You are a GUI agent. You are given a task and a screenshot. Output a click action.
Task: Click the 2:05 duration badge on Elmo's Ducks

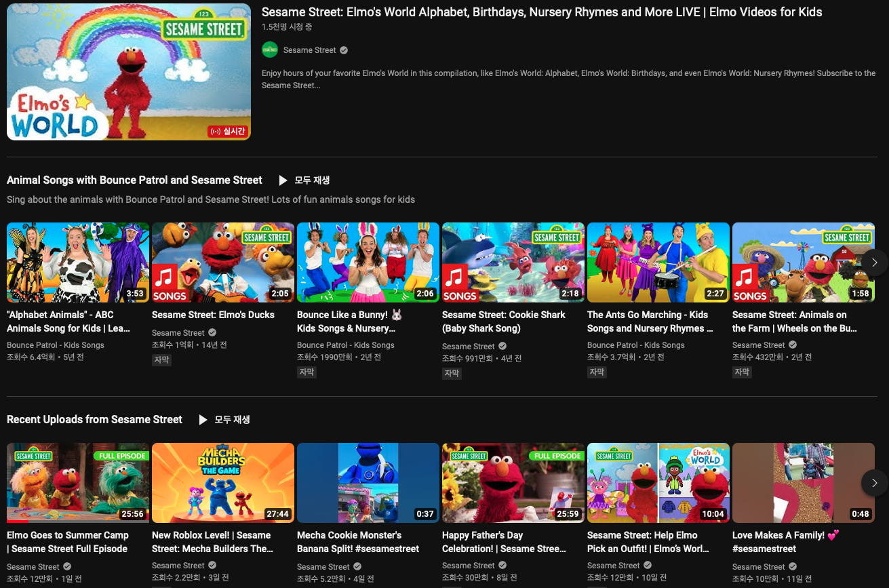[x=280, y=294]
